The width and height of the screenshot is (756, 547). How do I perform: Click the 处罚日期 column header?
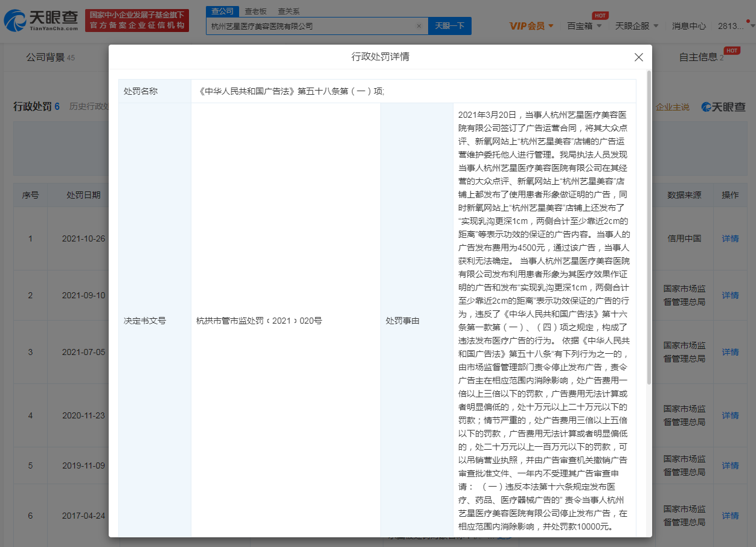point(83,196)
